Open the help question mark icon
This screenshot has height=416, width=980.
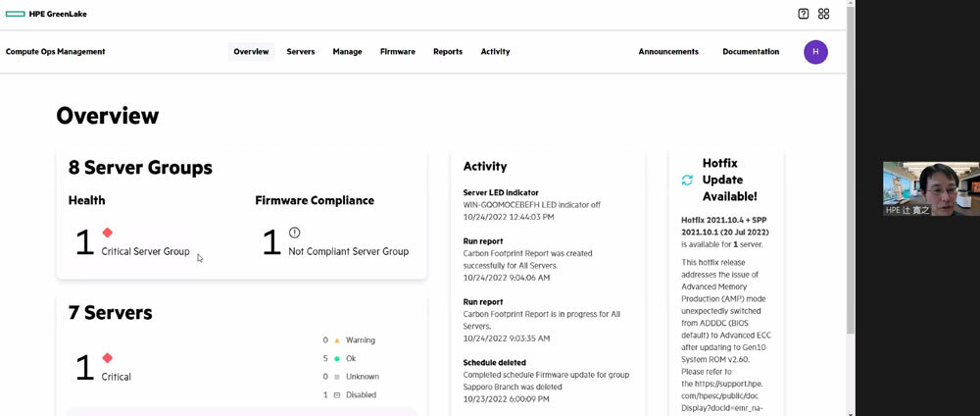[804, 14]
